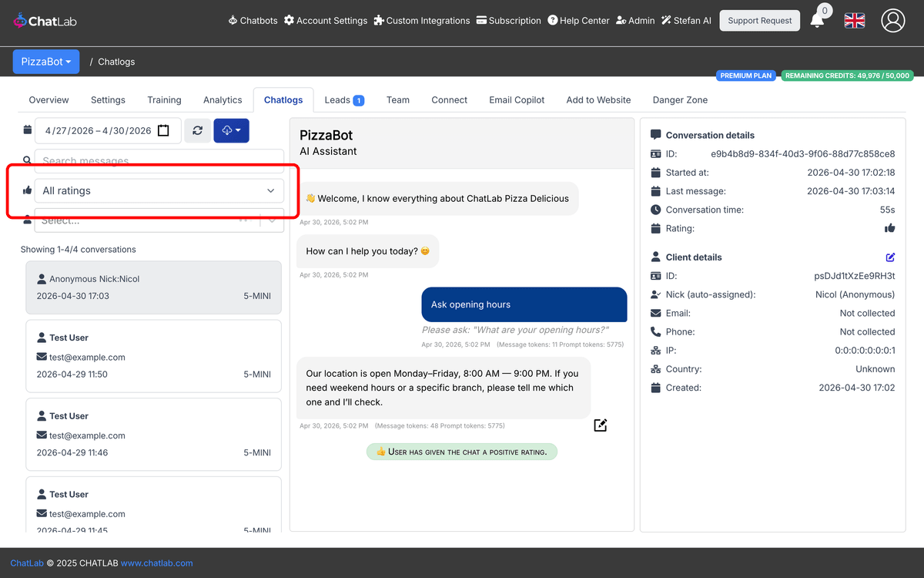
Task: Select the Chatlogs tab
Action: (x=283, y=100)
